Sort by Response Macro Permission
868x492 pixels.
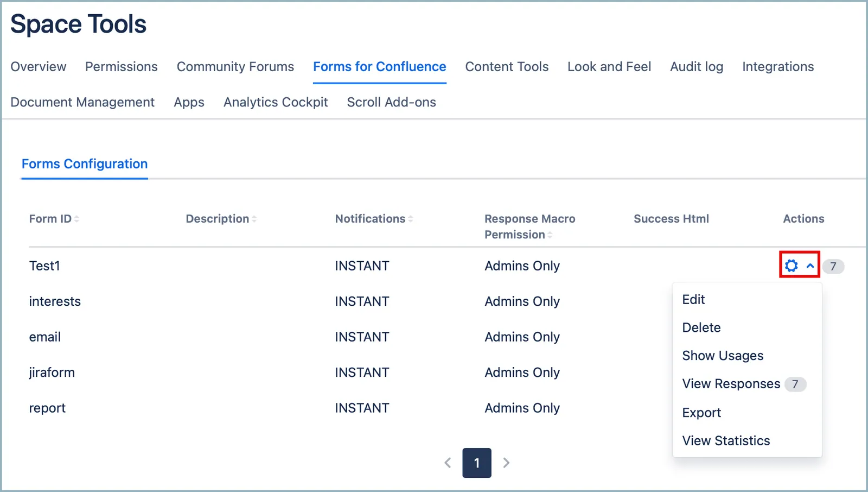pyautogui.click(x=530, y=226)
